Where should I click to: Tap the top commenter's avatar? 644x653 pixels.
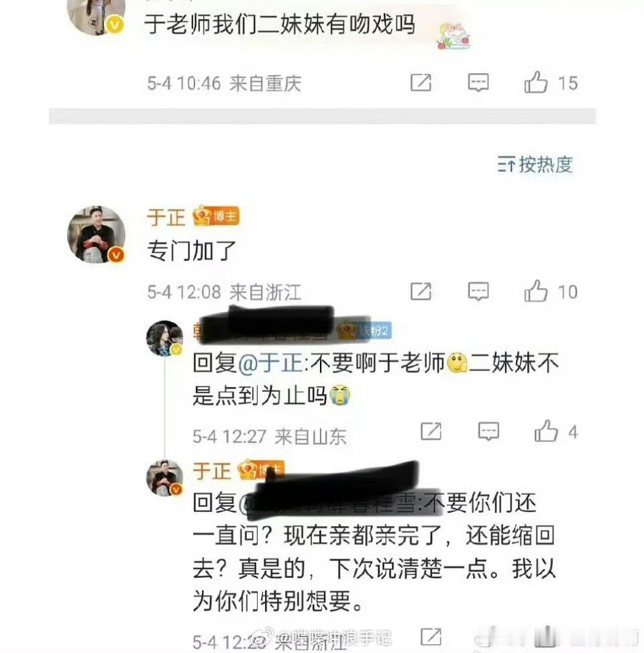[x=96, y=15]
